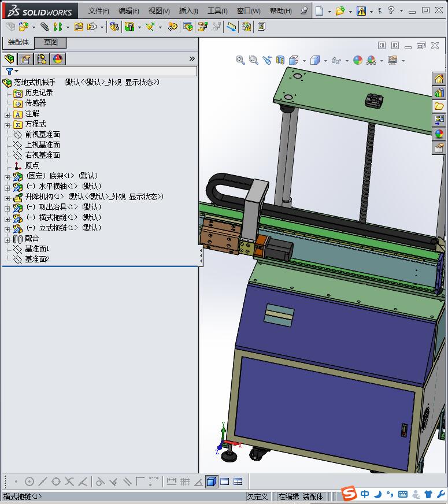Expand the 横式拖链<1> component
The width and height of the screenshot is (448, 504).
point(8,219)
